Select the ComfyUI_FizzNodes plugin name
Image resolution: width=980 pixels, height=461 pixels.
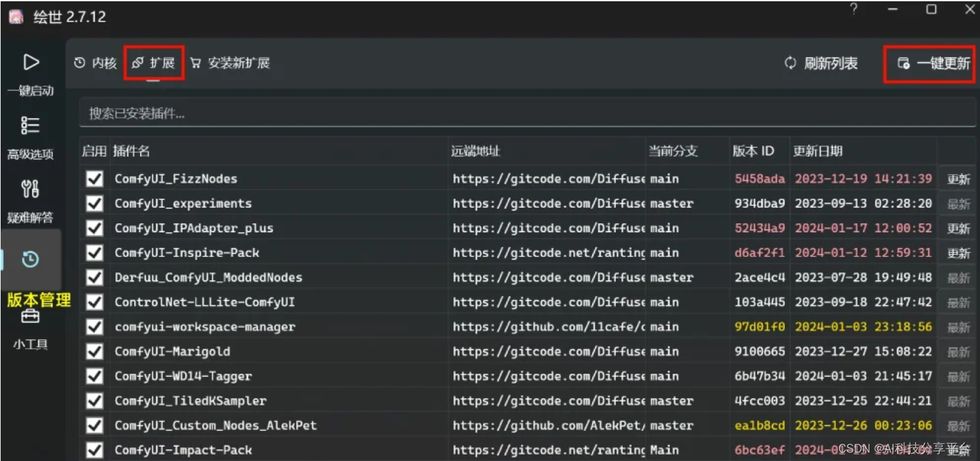point(176,179)
